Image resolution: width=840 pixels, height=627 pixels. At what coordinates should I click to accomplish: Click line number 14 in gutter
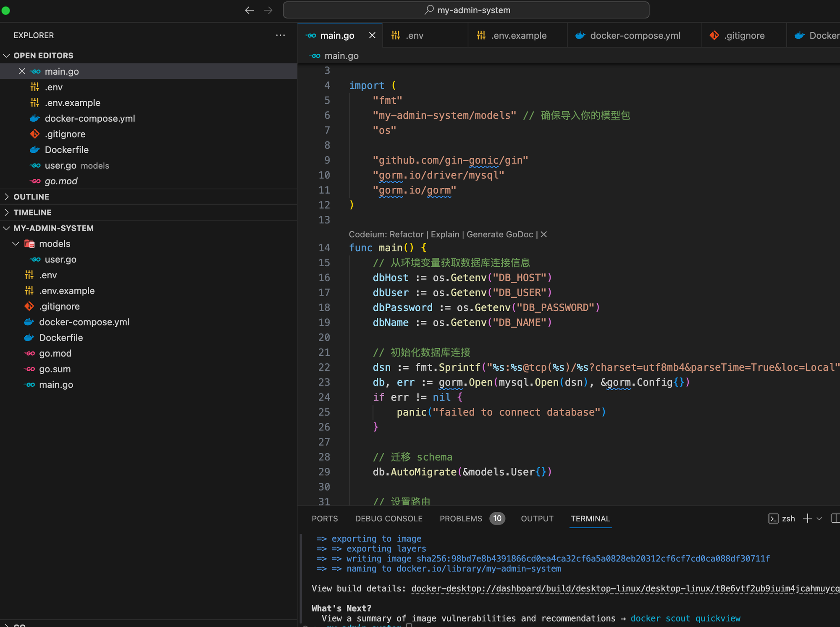(324, 248)
